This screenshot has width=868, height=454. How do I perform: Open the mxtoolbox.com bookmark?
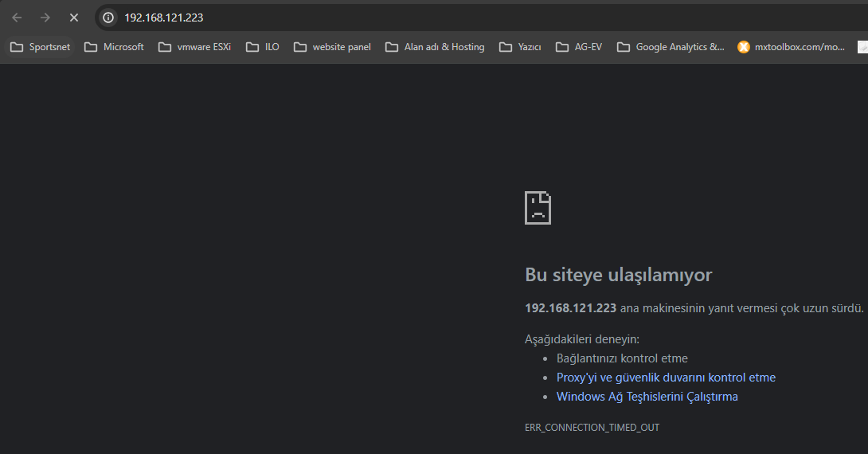[x=791, y=47]
